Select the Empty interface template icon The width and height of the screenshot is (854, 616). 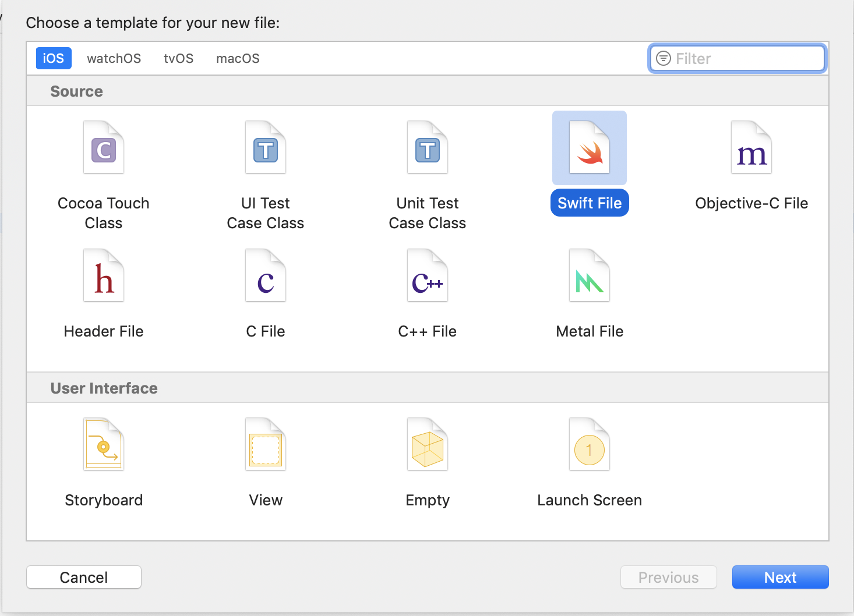[428, 445]
